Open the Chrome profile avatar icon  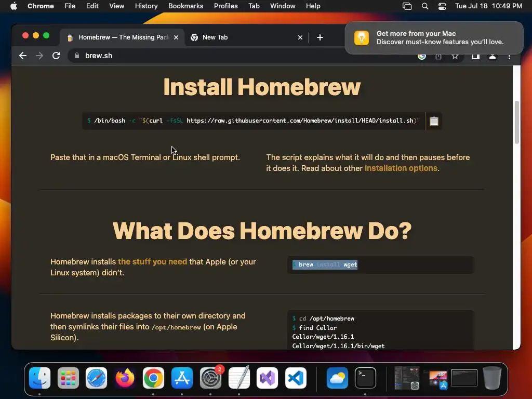click(x=493, y=57)
